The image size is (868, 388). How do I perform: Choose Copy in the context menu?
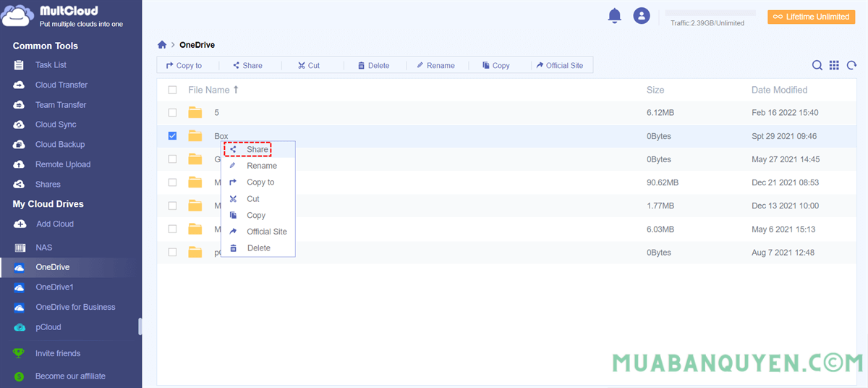coord(258,215)
